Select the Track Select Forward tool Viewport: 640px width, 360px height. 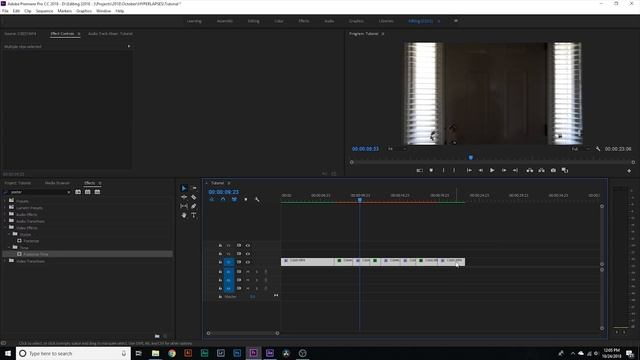coord(194,188)
